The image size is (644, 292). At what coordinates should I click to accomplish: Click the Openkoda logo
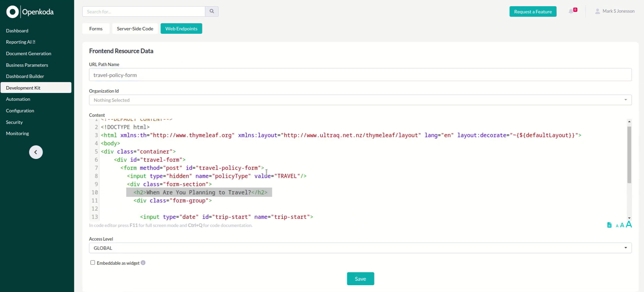(30, 12)
